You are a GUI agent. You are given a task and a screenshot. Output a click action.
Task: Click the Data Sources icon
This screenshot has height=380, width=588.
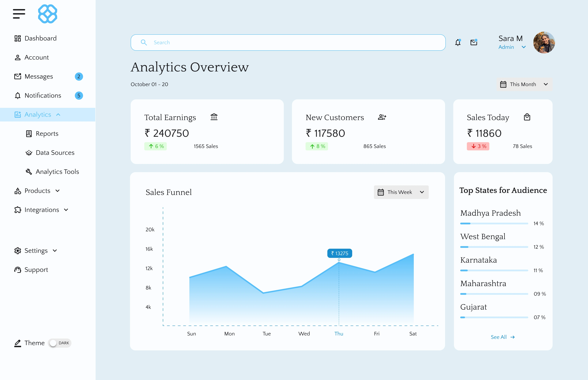[x=29, y=153]
